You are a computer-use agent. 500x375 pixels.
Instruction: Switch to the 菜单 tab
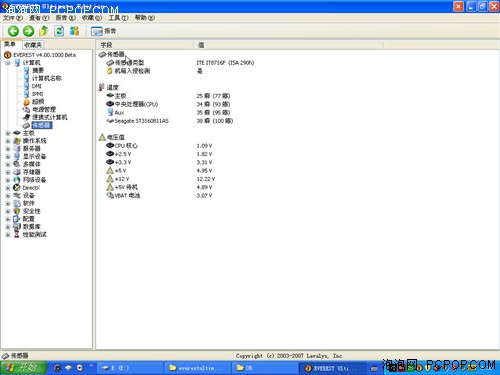[x=10, y=44]
